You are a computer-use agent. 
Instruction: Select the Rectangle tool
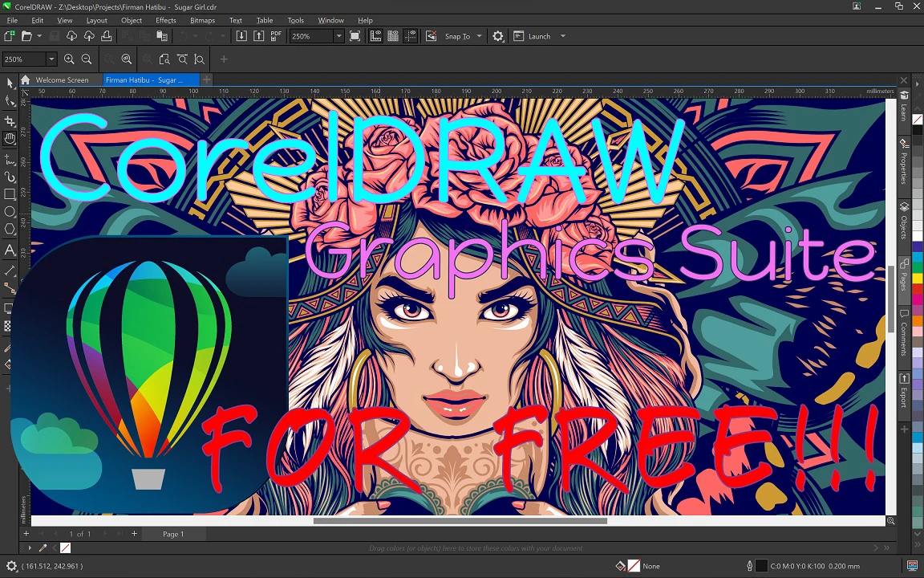[x=10, y=194]
